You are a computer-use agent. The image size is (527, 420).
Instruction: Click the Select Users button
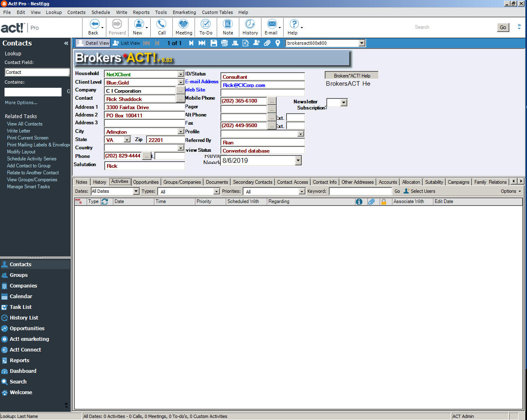pyautogui.click(x=419, y=191)
